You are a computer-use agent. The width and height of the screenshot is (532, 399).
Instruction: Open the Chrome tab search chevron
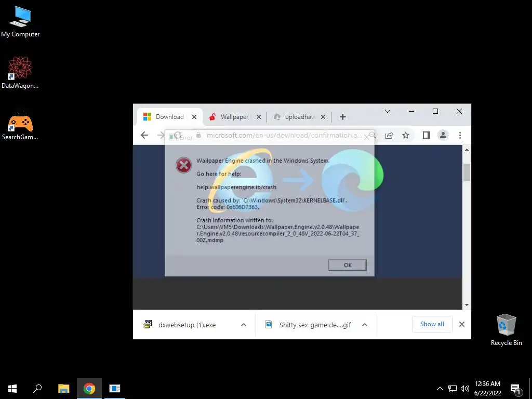tap(388, 111)
